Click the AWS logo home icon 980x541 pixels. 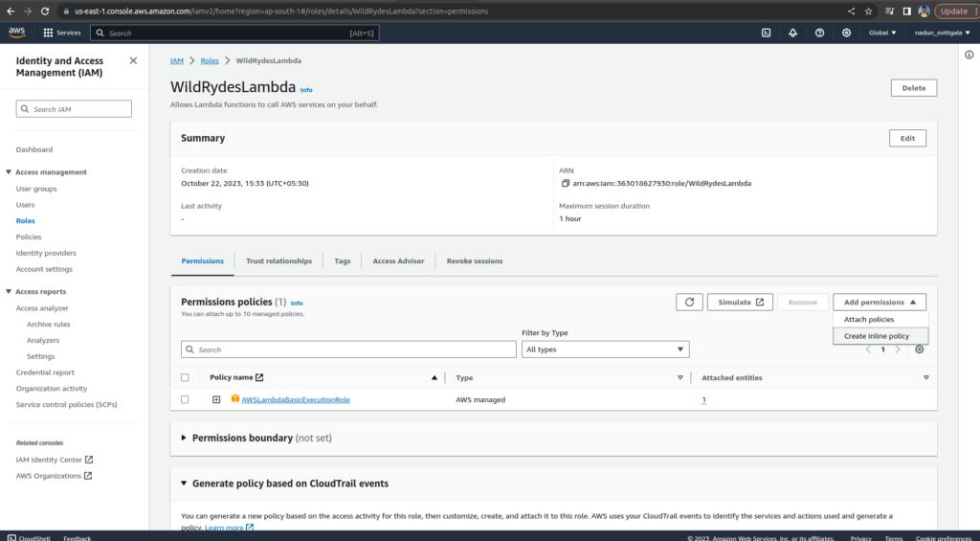(x=17, y=33)
